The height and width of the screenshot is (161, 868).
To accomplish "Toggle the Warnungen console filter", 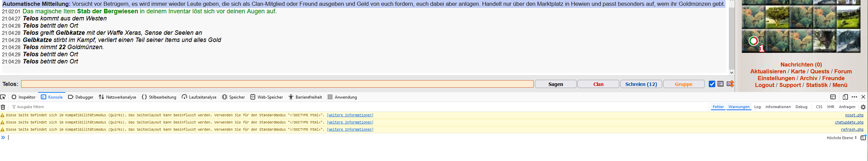I will pos(739,107).
